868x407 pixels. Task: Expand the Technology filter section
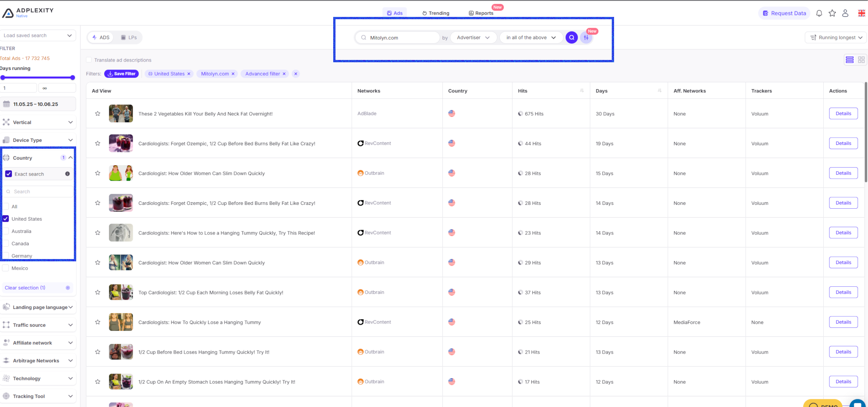coord(38,378)
